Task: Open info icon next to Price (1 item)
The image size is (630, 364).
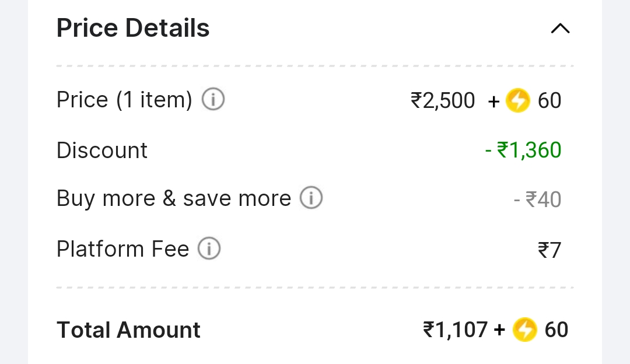Action: pyautogui.click(x=213, y=100)
